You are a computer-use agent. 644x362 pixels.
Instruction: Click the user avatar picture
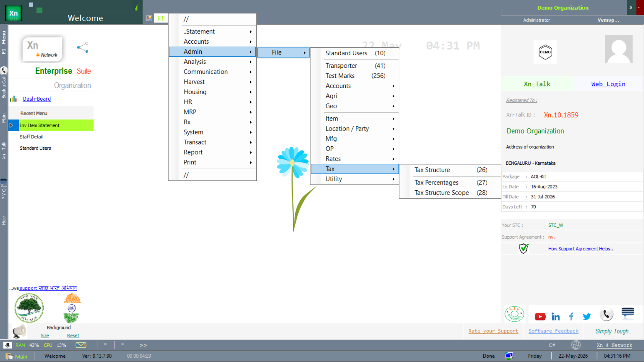pyautogui.click(x=618, y=49)
